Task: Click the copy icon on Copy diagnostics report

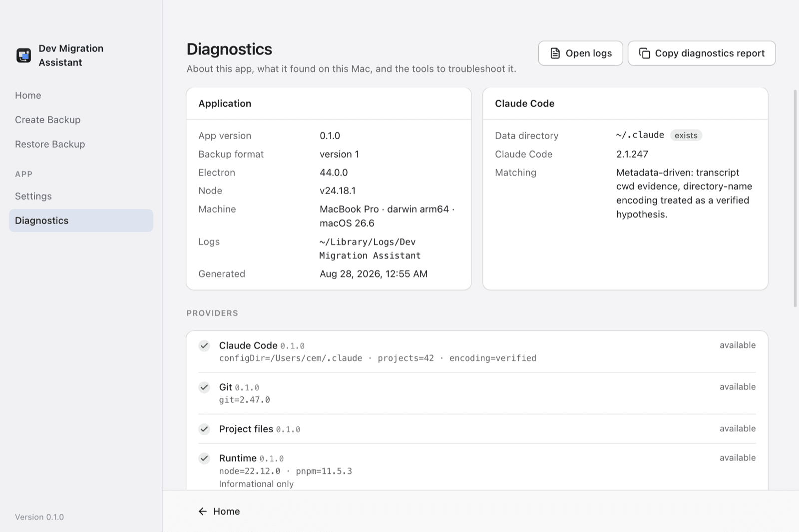Action: click(x=645, y=53)
